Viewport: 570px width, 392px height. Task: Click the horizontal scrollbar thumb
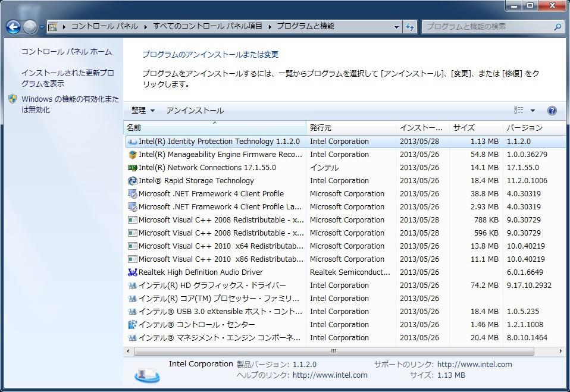pos(334,351)
